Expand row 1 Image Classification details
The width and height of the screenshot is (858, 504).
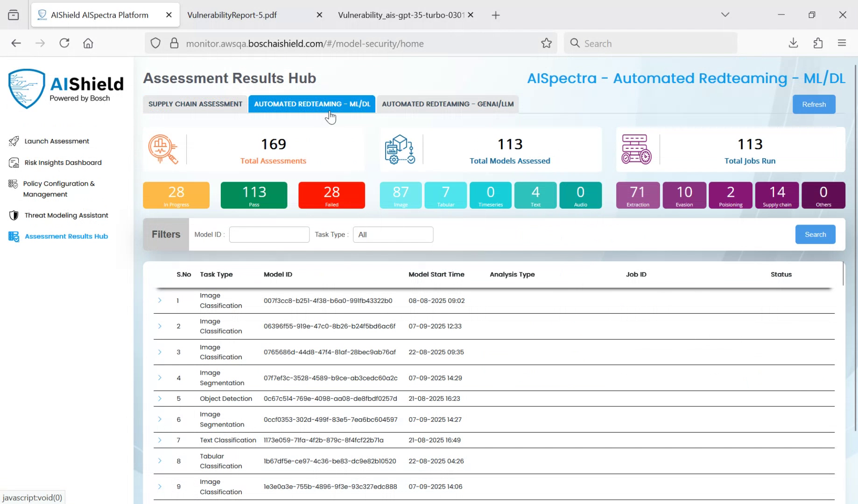pos(160,301)
